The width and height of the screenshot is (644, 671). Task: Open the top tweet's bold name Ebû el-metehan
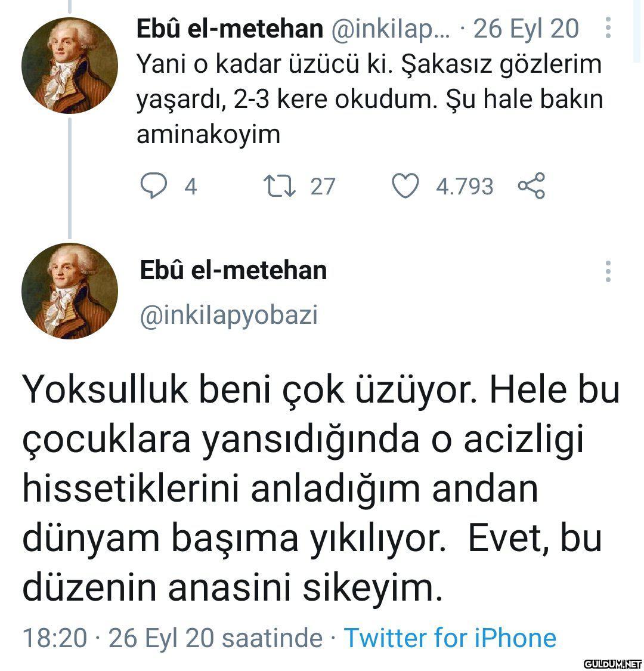tap(230, 28)
